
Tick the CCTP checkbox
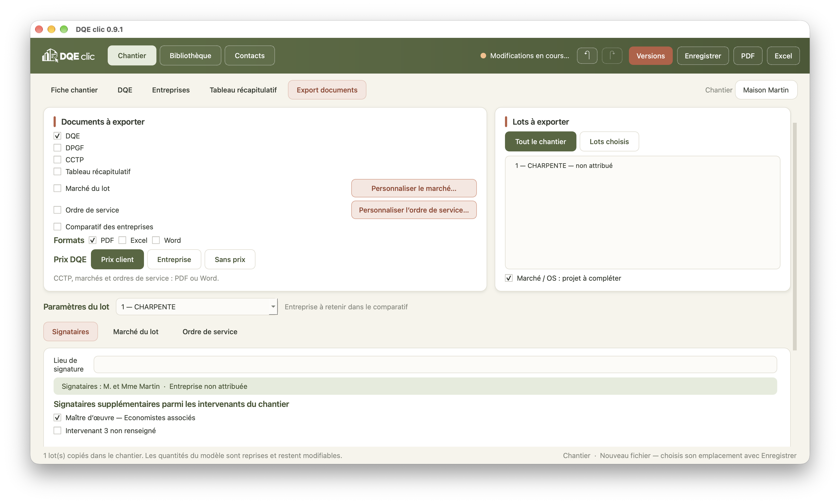[x=57, y=160]
